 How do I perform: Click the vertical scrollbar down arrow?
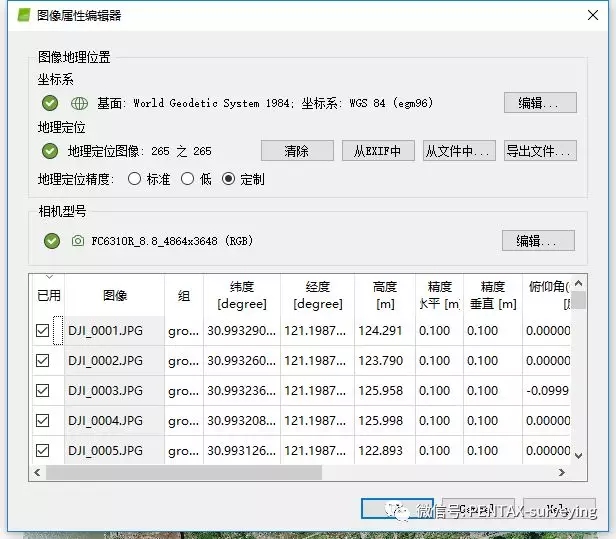(x=577, y=456)
